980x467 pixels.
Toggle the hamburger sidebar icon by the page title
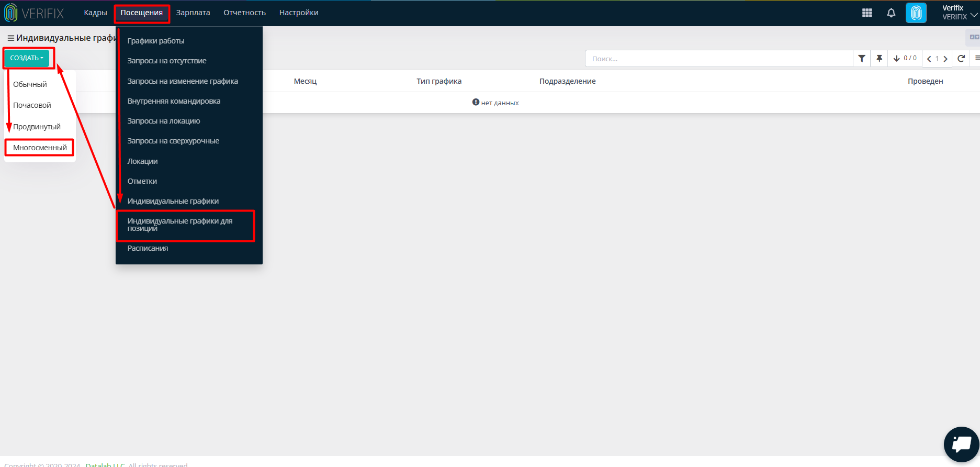[10, 38]
